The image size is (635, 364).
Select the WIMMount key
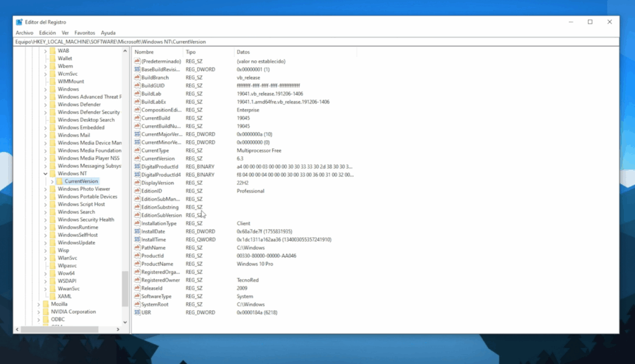tap(71, 81)
